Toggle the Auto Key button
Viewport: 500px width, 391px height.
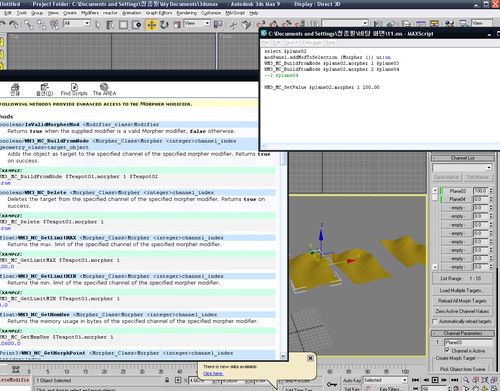coord(352,380)
